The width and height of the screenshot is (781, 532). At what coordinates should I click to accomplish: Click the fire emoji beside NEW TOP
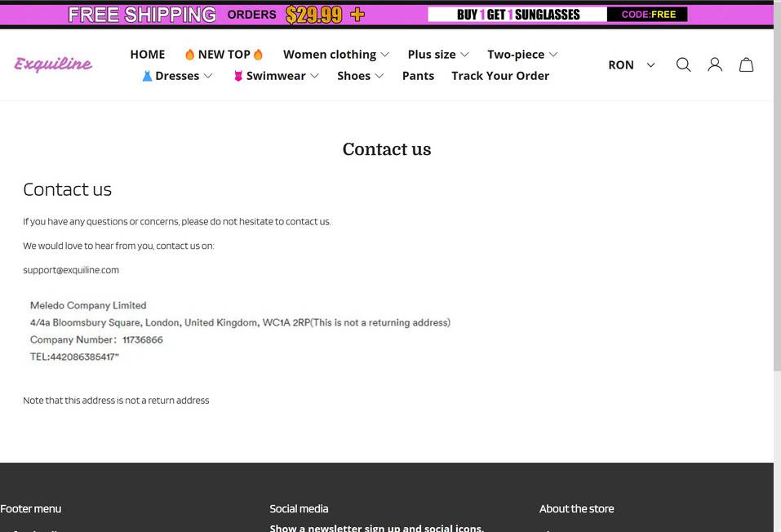188,54
